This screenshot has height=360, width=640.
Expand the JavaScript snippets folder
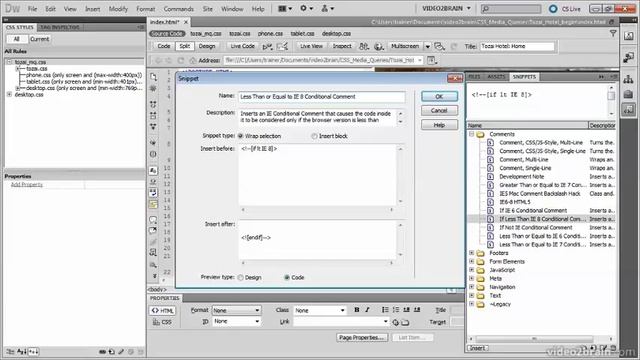[x=471, y=270]
